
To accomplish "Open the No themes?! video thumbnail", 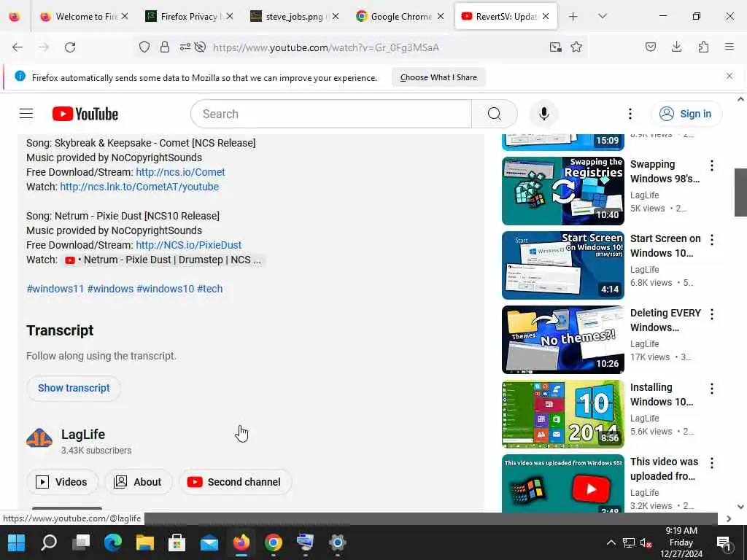I will coord(562,340).
